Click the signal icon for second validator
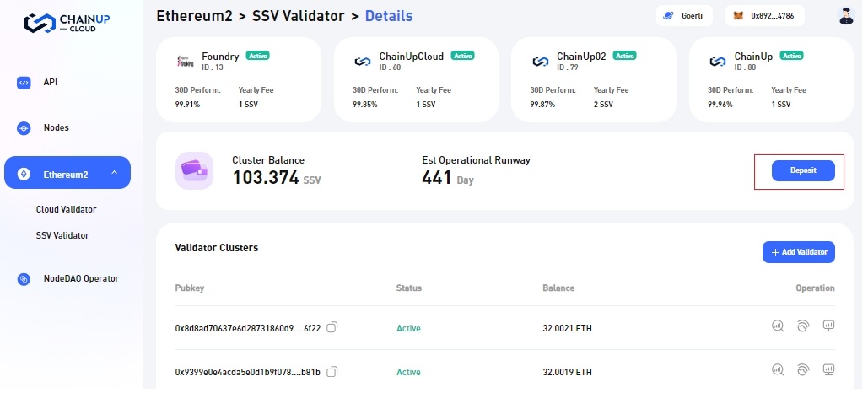The height and width of the screenshot is (393, 868). 803,369
